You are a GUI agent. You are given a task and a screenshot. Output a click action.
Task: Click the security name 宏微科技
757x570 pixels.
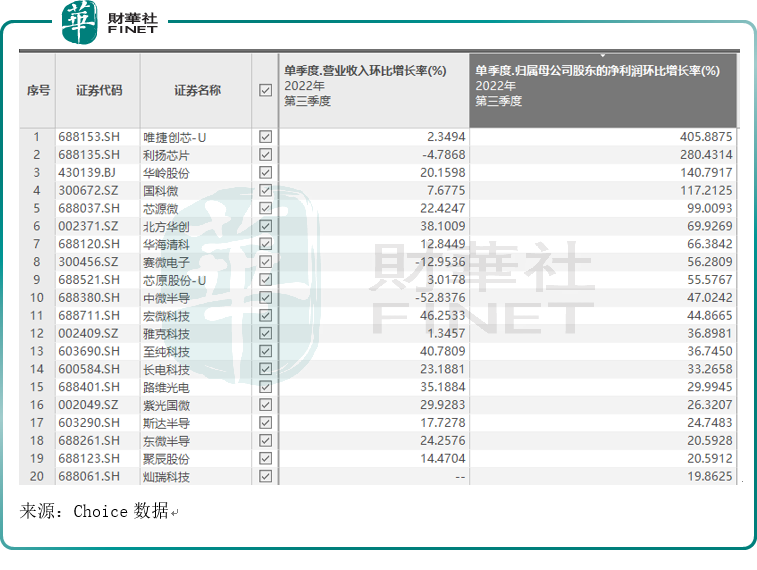click(x=166, y=316)
